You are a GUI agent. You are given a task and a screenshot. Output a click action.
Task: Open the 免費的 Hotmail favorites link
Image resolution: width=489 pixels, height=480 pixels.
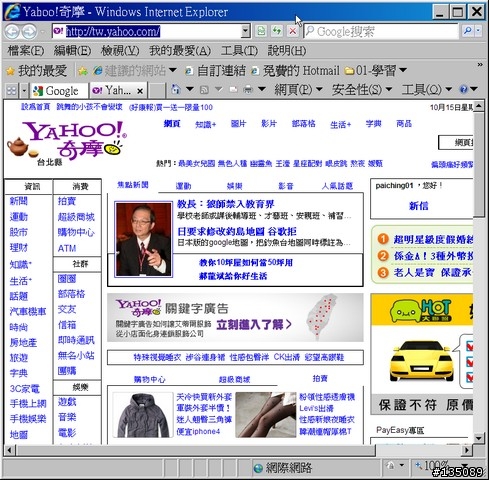[x=296, y=71]
